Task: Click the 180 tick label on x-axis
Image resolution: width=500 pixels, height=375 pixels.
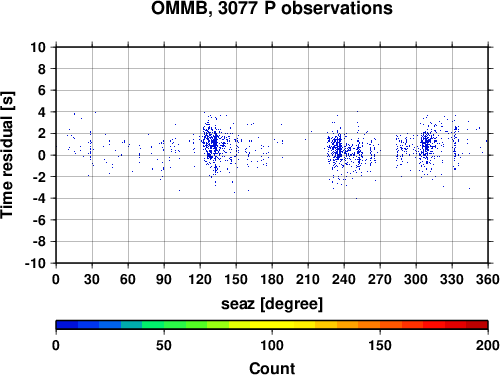Action: point(272,279)
